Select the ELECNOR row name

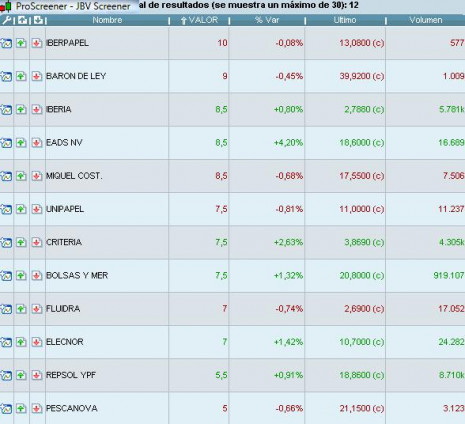point(65,342)
